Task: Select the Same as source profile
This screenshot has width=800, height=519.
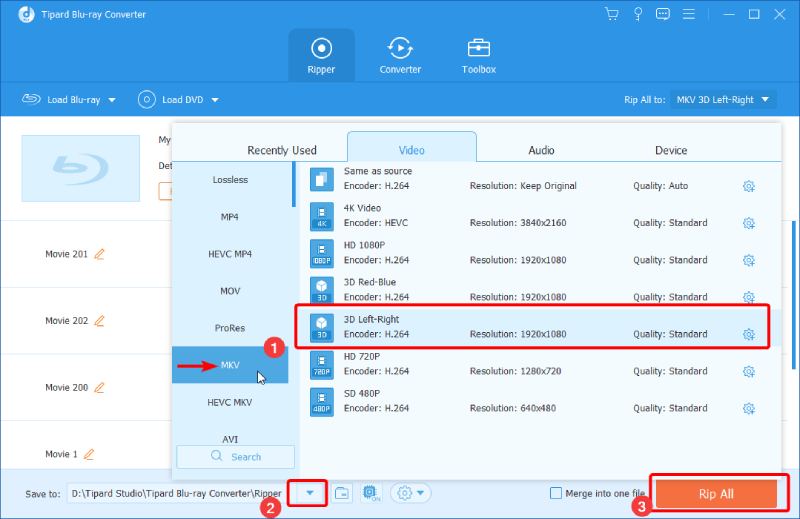Action: (x=539, y=179)
